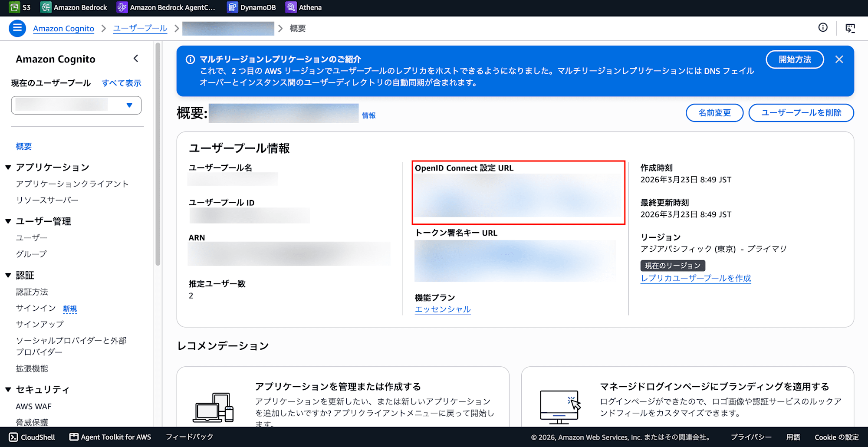Screen dimensions: 868x447
Task: Open 拡張機能 in sidebar
Action: pos(32,368)
